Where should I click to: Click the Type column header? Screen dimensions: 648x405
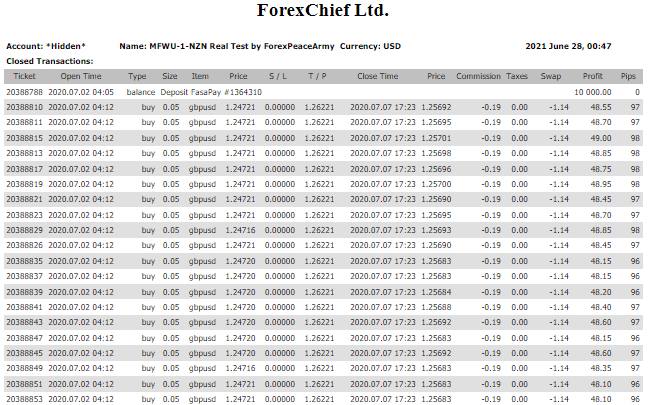(x=137, y=76)
